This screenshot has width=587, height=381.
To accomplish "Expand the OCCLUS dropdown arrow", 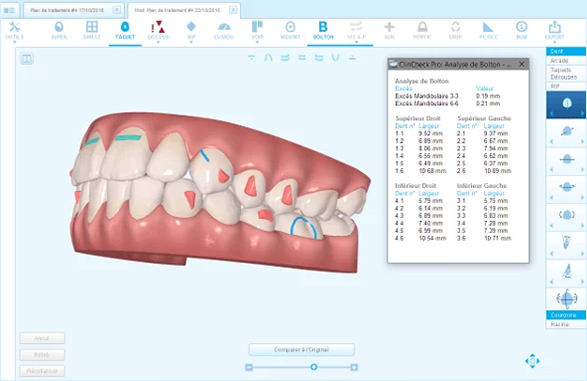I will pos(158,42).
